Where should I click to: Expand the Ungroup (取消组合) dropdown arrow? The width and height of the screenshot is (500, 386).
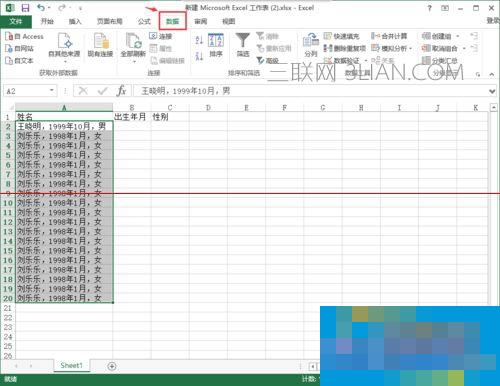(x=464, y=49)
